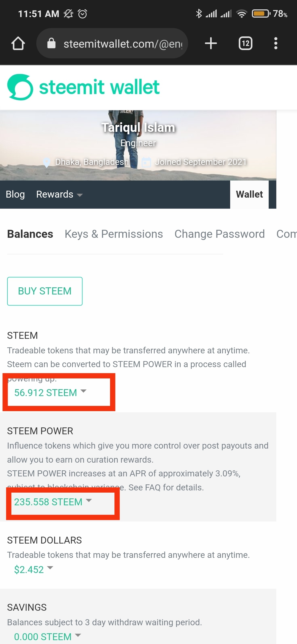Tap the Steemit wallet logo icon

20,87
